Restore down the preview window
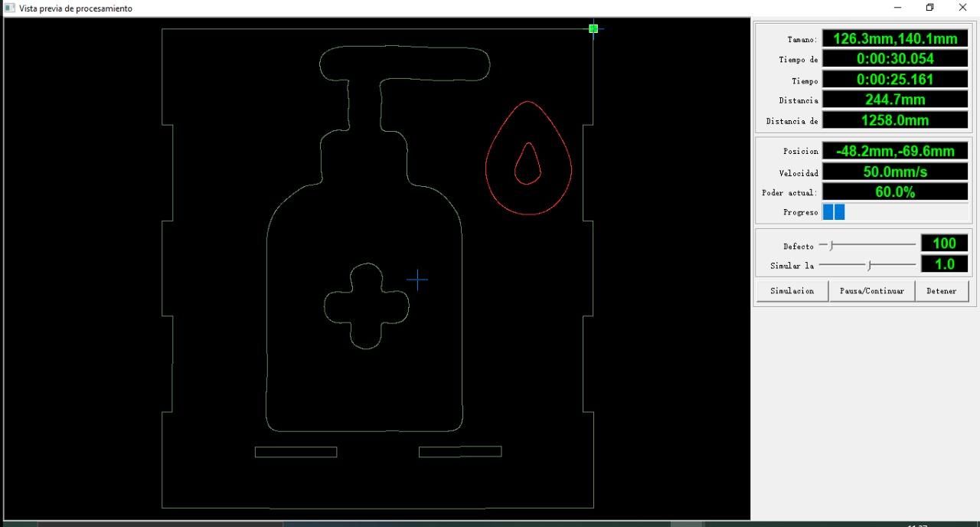 coord(930,8)
